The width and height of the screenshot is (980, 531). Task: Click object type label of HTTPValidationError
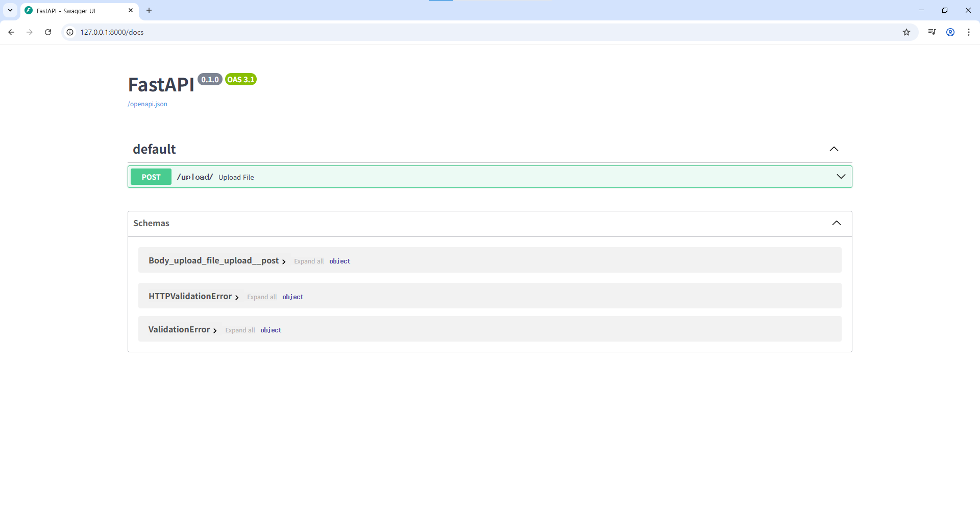click(x=293, y=297)
